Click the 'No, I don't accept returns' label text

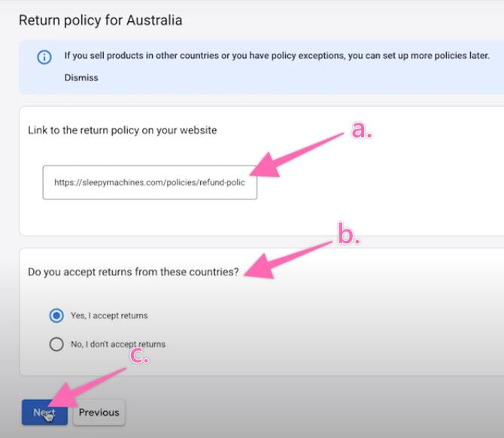[x=117, y=345]
